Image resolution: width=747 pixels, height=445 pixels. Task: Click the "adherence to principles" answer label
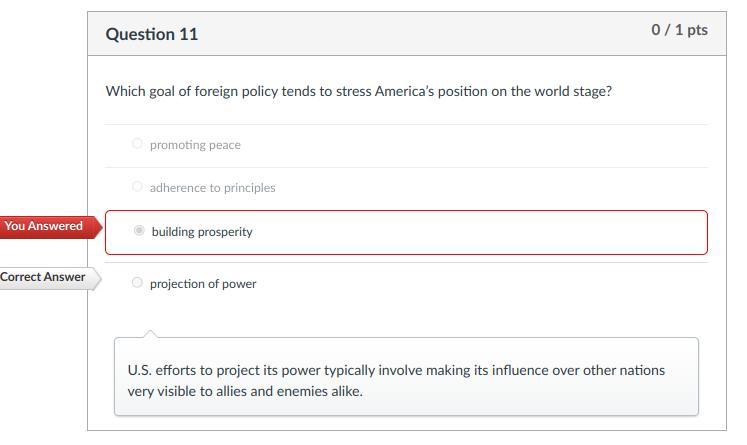click(212, 188)
